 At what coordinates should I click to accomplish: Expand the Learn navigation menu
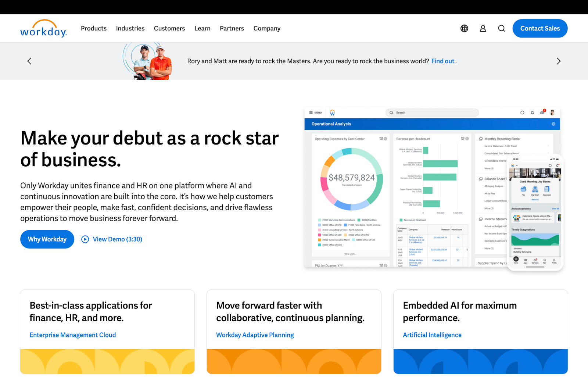202,29
